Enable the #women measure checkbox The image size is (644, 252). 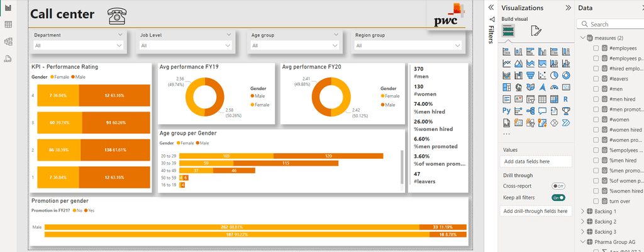click(x=596, y=120)
